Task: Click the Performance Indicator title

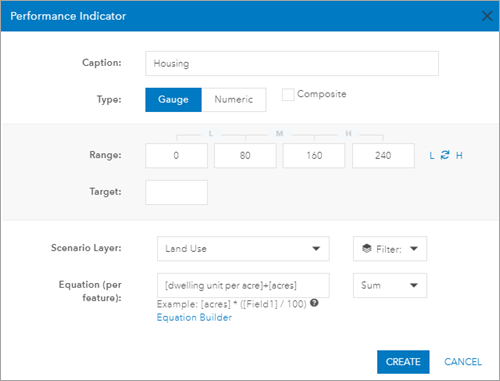Action: (x=68, y=16)
